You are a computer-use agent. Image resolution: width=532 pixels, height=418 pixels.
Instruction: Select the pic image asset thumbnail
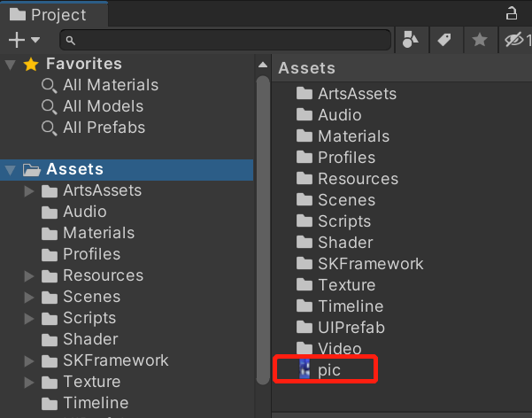click(305, 369)
